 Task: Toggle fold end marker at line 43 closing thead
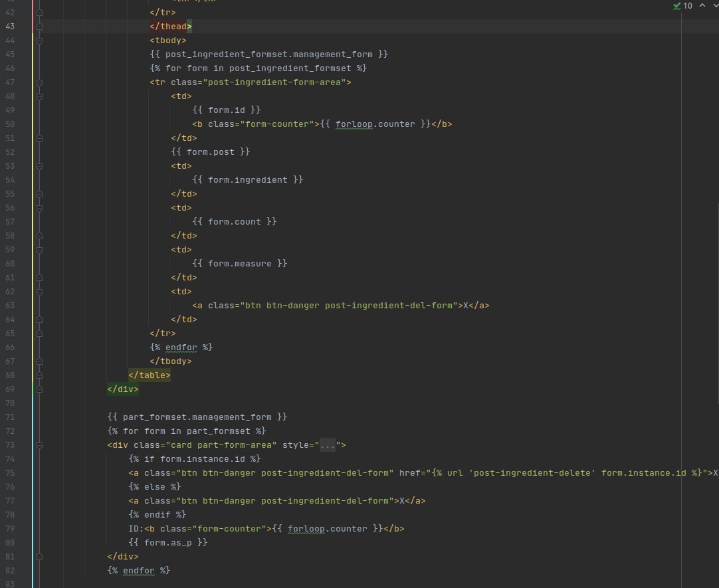(39, 27)
